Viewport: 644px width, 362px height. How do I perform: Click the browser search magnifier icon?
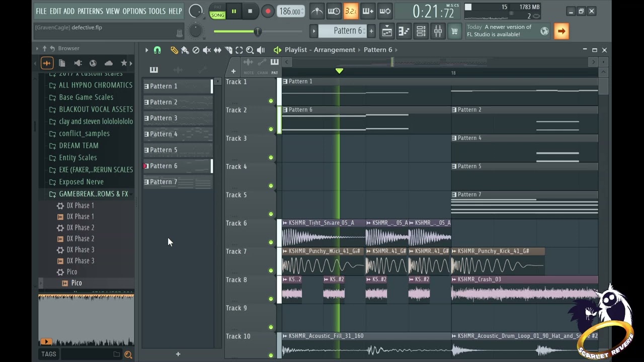tap(128, 354)
